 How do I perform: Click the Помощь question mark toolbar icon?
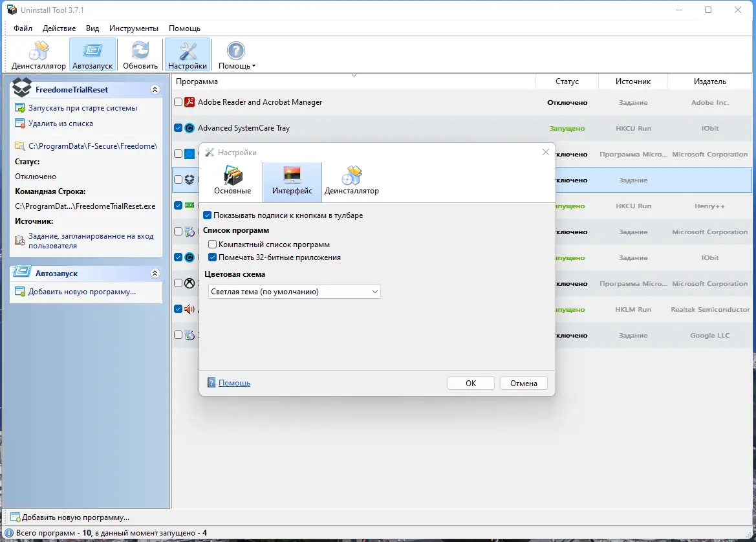coord(236,50)
